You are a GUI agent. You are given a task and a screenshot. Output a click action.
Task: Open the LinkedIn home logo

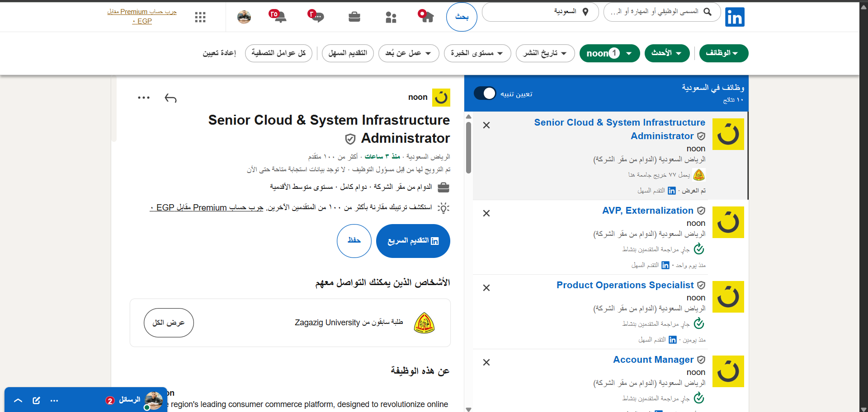tap(735, 17)
